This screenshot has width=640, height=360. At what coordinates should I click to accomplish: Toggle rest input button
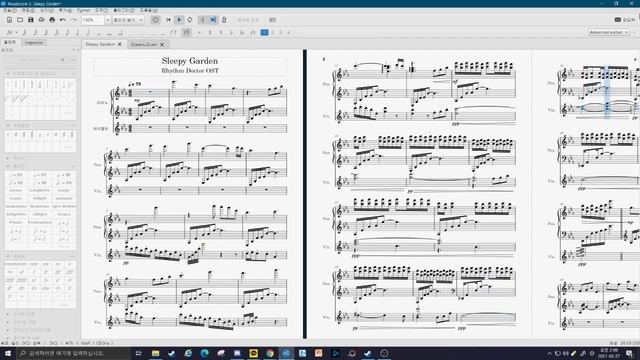point(187,32)
